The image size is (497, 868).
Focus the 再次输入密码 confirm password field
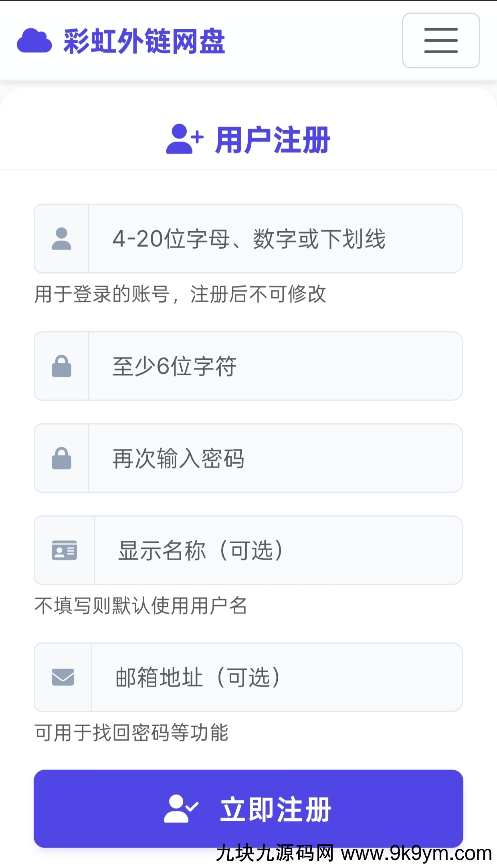point(275,458)
